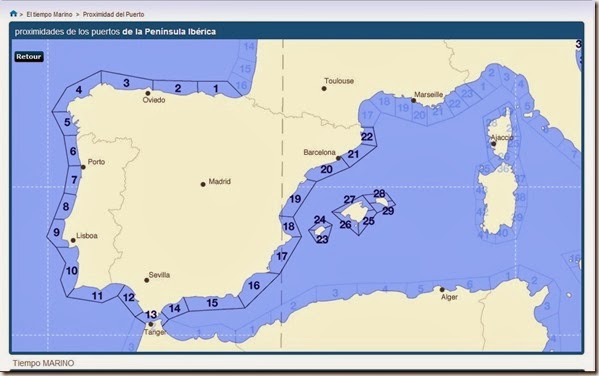Select coastal zone 8 on Portugal coast
The height and width of the screenshot is (376, 599).
66,207
